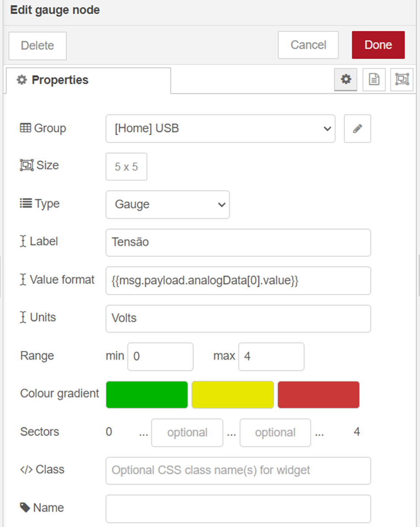This screenshot has height=527, width=420.
Task: Click the Units field containing Volts
Action: tap(238, 319)
